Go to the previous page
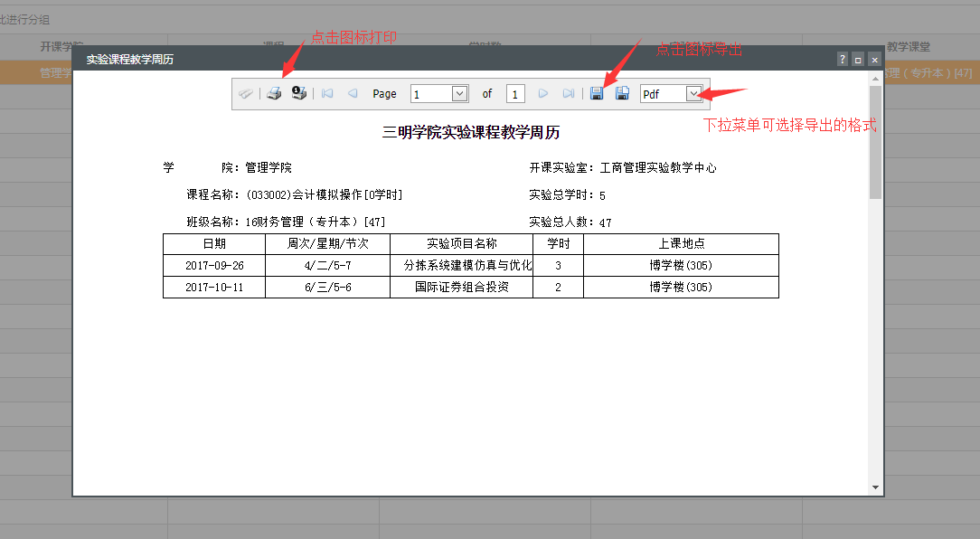Image resolution: width=980 pixels, height=539 pixels. [x=353, y=94]
